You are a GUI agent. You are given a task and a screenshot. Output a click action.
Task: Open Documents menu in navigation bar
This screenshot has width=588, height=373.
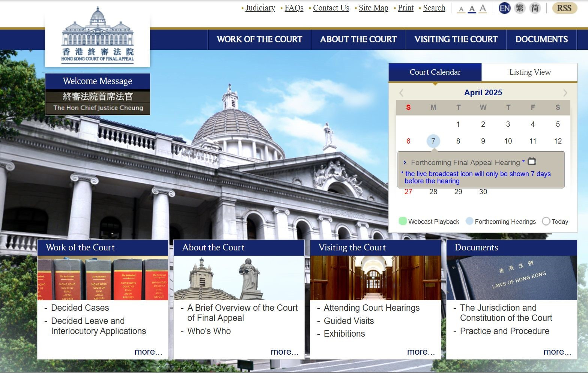[541, 39]
